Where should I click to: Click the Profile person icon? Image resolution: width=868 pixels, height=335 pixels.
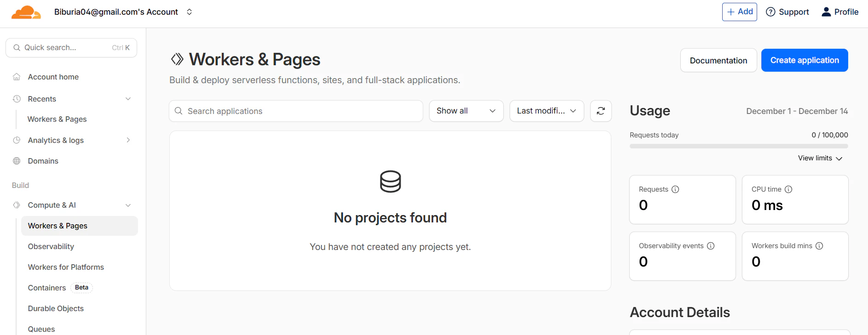(x=826, y=12)
